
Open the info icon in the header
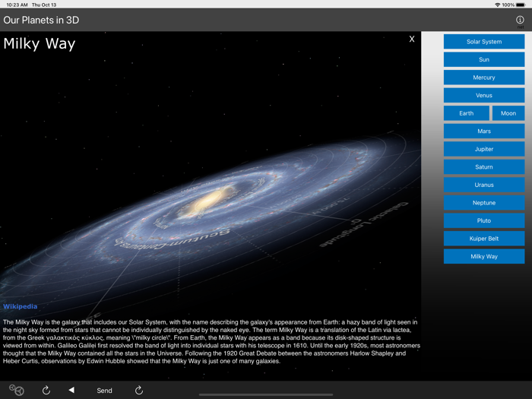pyautogui.click(x=520, y=20)
